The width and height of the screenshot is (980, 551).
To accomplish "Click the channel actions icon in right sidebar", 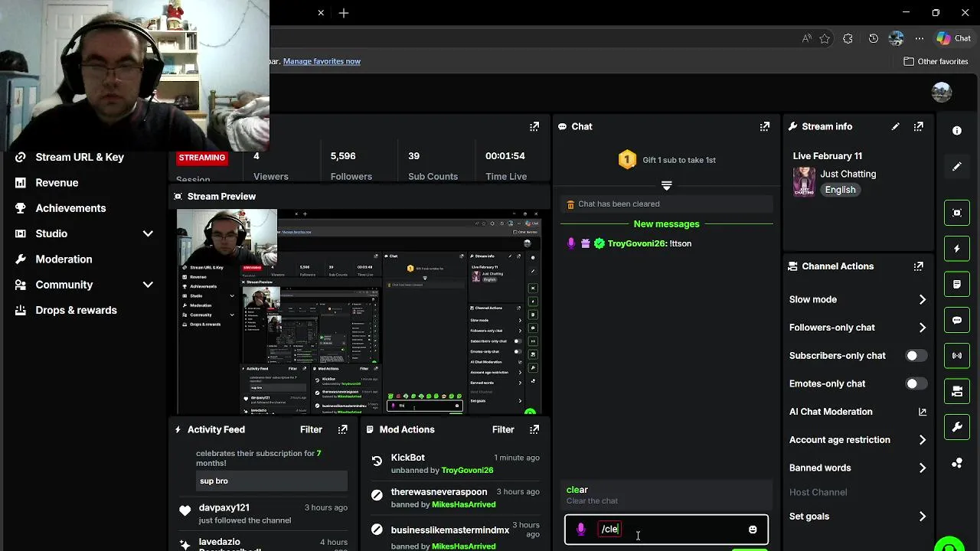I will (957, 391).
